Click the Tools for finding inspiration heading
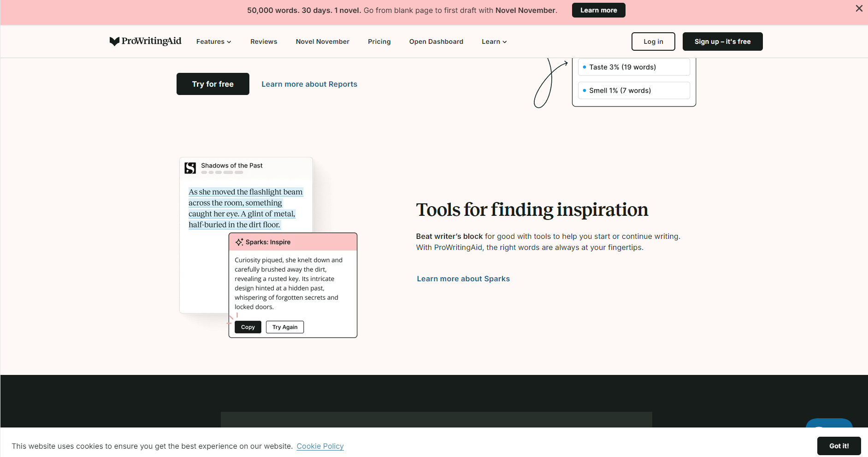 point(532,210)
